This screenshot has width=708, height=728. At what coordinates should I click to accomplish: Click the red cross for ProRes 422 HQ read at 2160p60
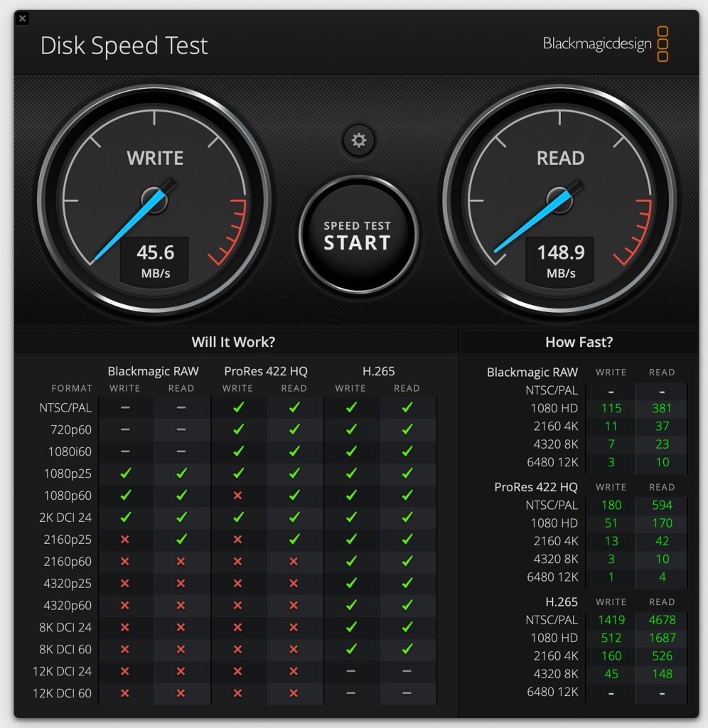(294, 562)
